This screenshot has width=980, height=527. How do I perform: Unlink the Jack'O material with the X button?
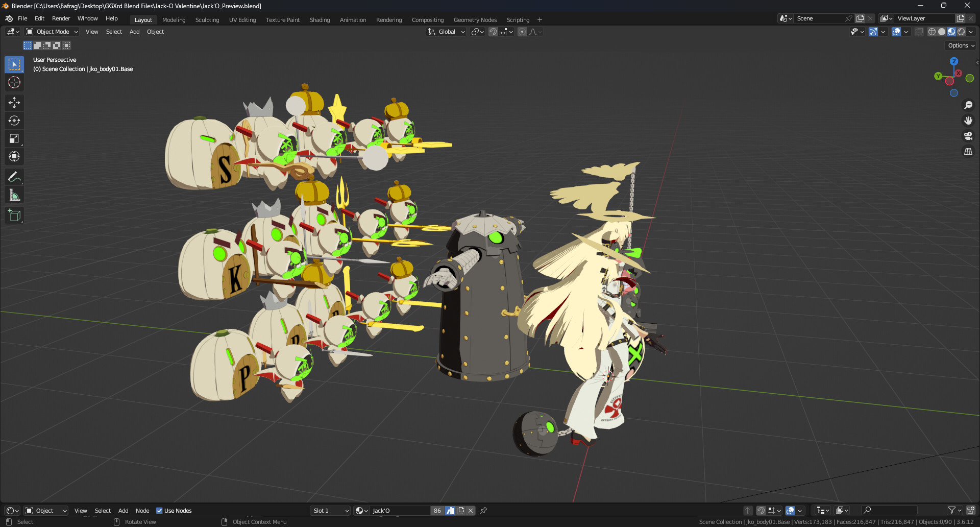click(470, 510)
